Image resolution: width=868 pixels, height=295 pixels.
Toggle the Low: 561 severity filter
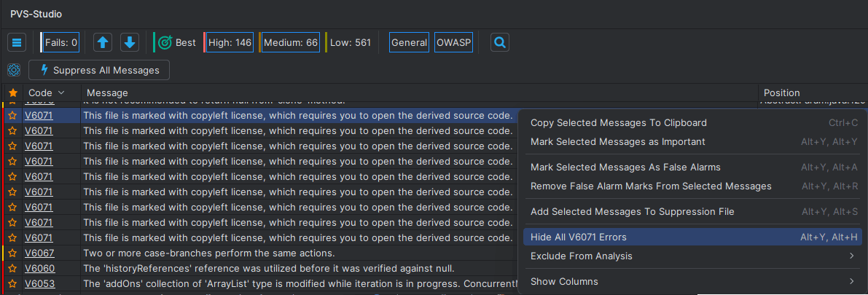tap(349, 43)
